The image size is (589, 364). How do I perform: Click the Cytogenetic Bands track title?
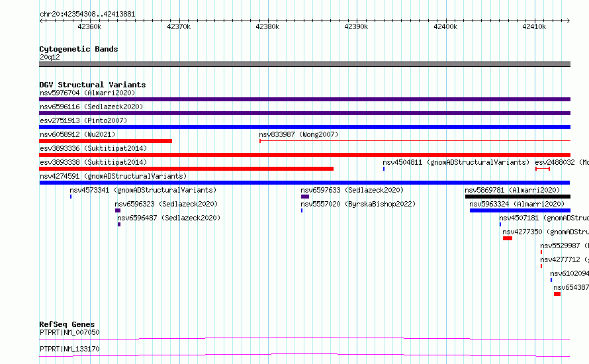[79, 49]
